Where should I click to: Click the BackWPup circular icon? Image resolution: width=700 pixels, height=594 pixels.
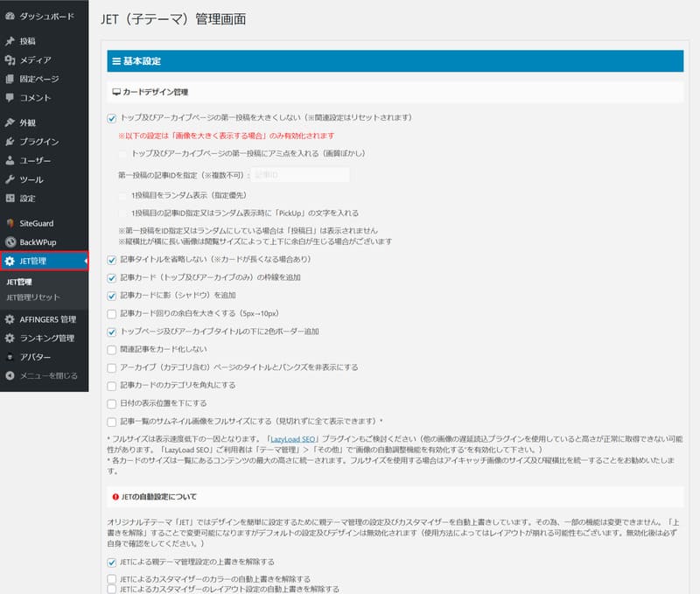(10, 242)
